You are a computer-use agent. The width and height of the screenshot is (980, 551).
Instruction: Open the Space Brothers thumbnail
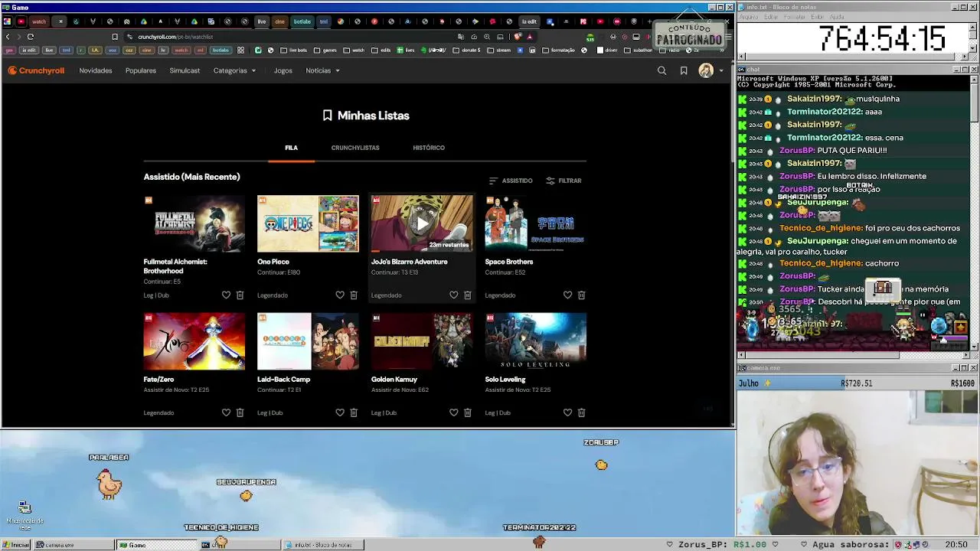pyautogui.click(x=536, y=223)
